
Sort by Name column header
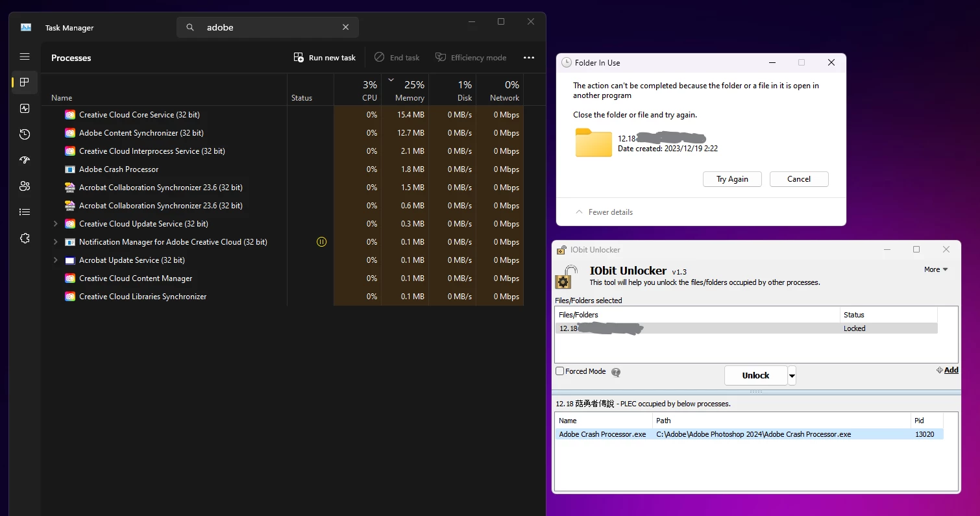click(164, 90)
